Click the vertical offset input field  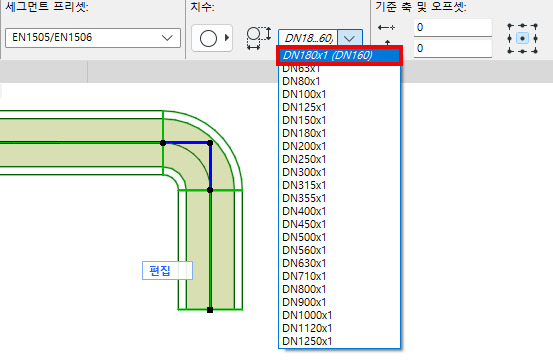453,48
